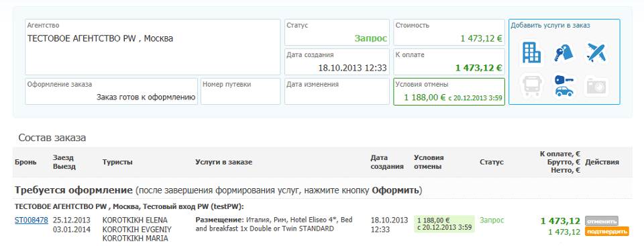Click the Статус column header

pyautogui.click(x=492, y=162)
